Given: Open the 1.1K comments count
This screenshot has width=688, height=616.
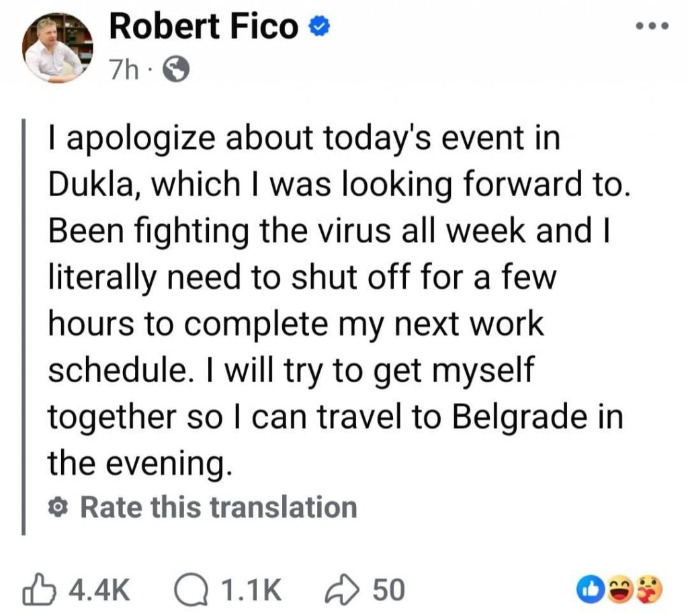Looking at the screenshot, I should pos(251,590).
